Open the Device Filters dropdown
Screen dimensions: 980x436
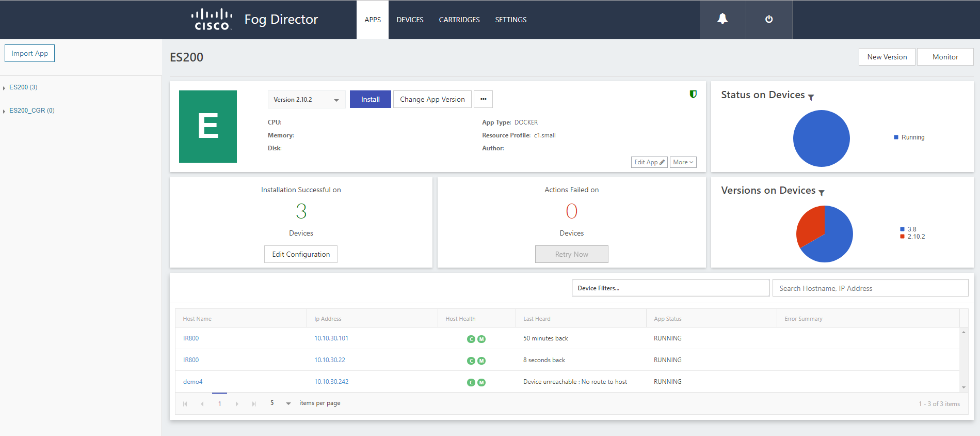tap(670, 288)
